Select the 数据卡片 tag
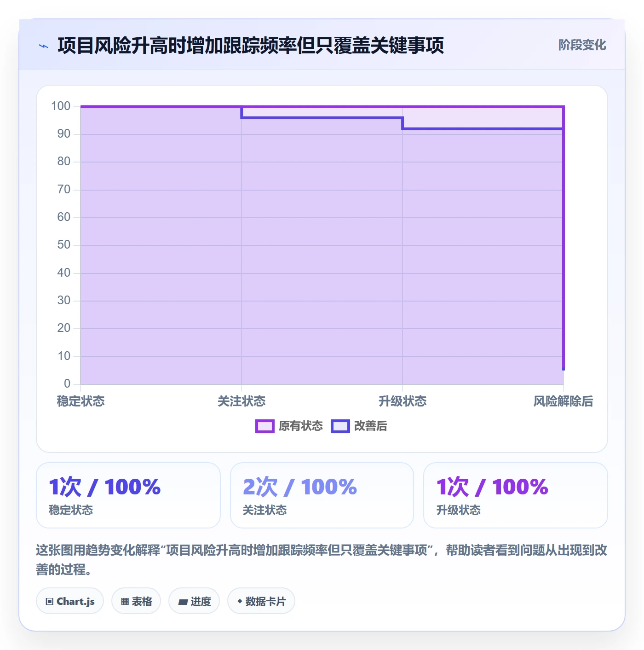The width and height of the screenshot is (644, 650). 261,601
